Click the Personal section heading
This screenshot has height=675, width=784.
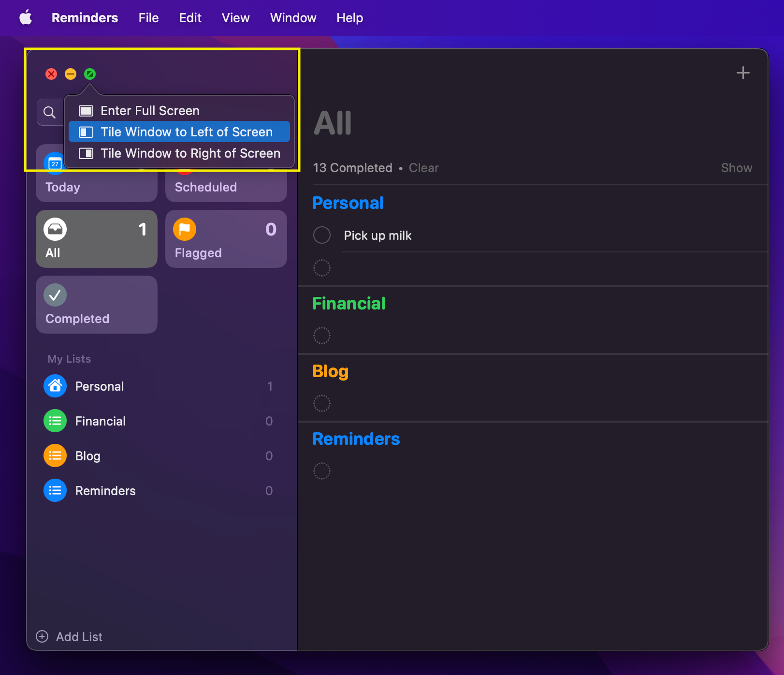[348, 203]
